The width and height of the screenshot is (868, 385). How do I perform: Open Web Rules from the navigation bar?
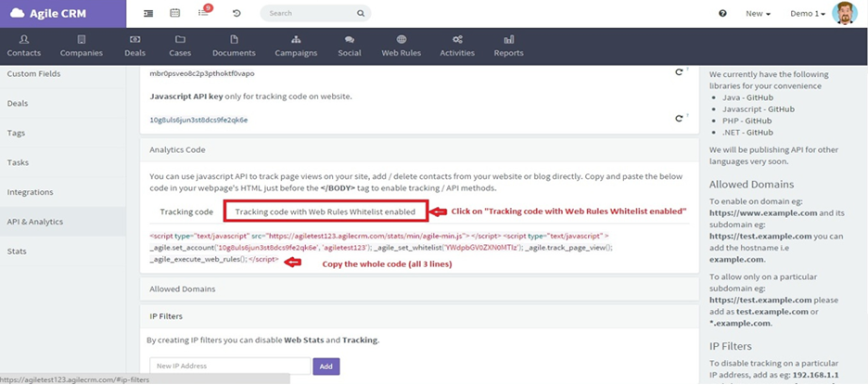pos(402,46)
